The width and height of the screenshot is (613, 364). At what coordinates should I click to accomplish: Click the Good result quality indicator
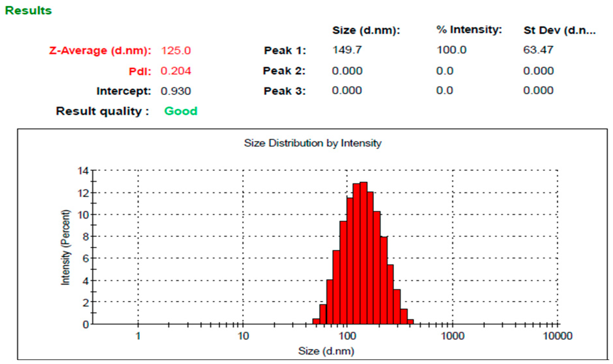(x=181, y=111)
